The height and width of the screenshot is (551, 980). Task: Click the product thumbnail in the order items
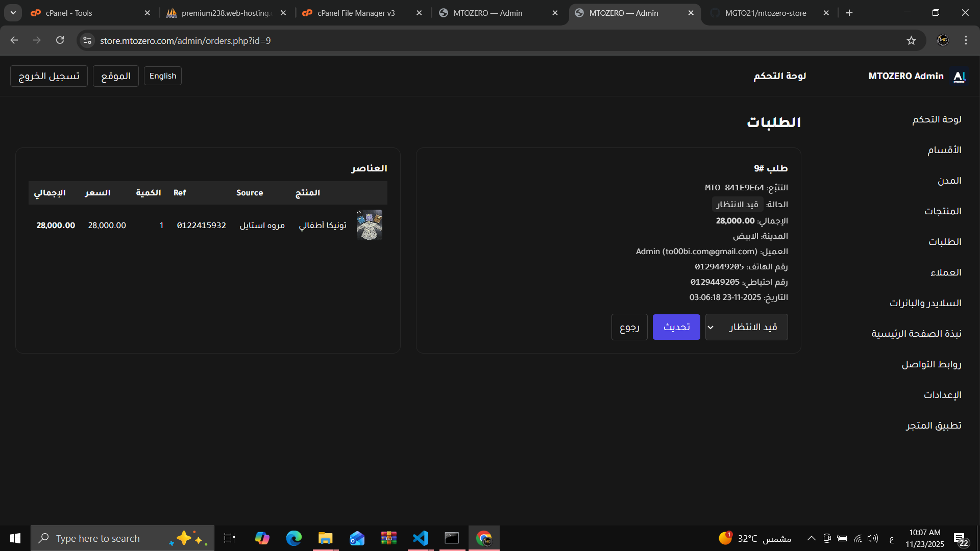(x=369, y=224)
